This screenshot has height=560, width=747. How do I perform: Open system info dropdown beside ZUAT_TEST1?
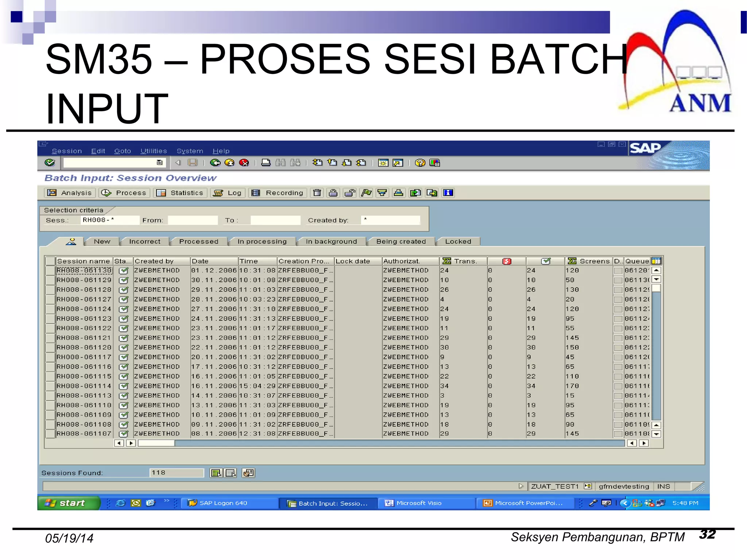(x=587, y=486)
